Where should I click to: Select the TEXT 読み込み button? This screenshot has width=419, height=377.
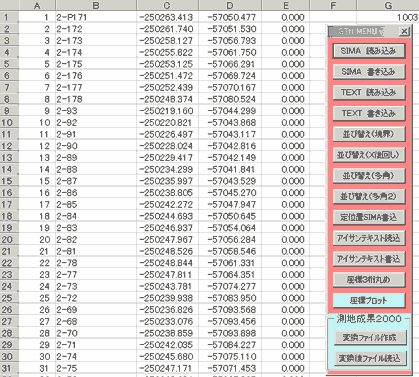point(369,92)
